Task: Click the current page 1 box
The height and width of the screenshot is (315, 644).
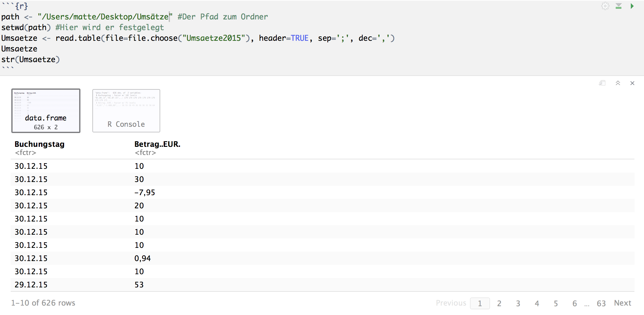Action: [x=480, y=303]
